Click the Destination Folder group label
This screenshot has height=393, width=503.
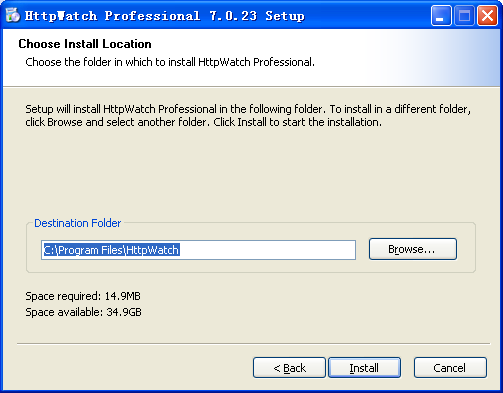point(77,223)
